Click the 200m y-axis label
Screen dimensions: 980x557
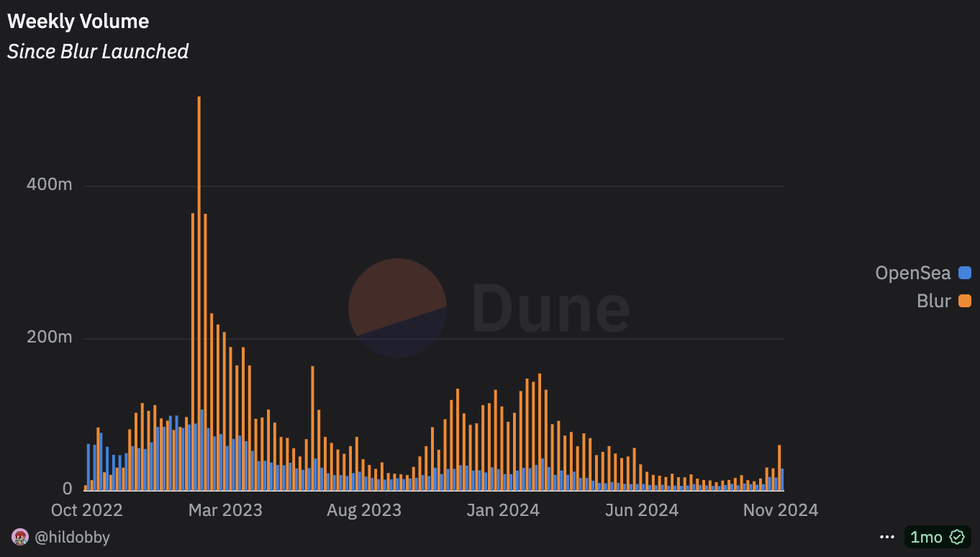click(50, 337)
